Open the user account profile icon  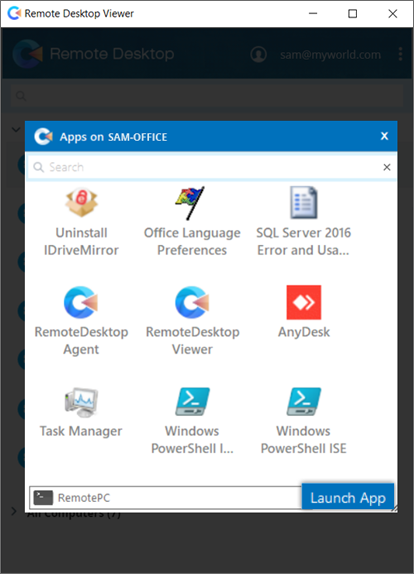[x=258, y=55]
